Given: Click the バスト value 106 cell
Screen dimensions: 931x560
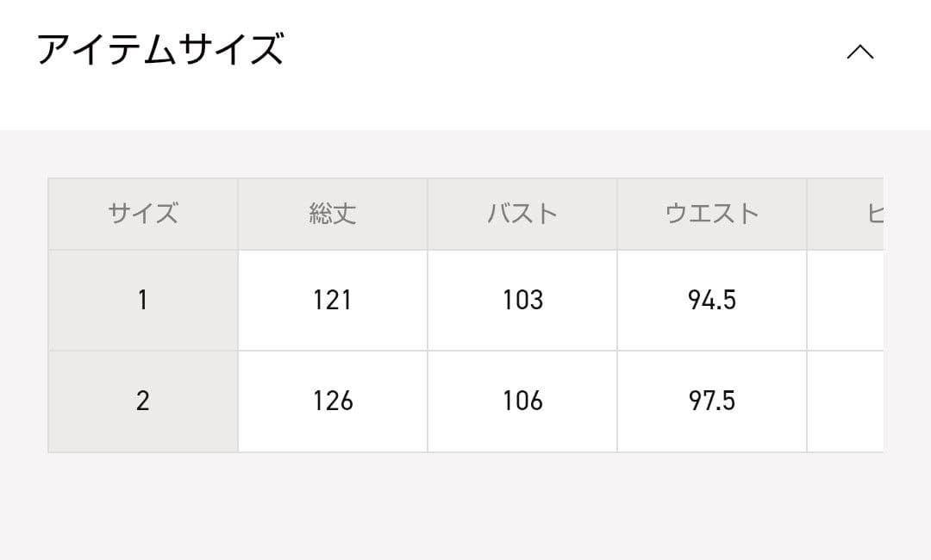Looking at the screenshot, I should (x=522, y=400).
